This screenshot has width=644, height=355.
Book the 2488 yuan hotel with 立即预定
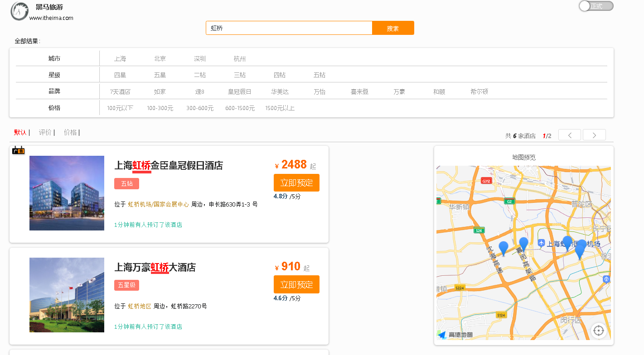pyautogui.click(x=296, y=183)
